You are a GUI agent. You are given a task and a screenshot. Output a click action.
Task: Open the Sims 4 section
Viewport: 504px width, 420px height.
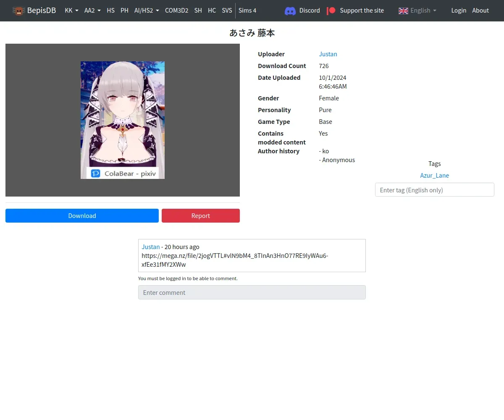pyautogui.click(x=247, y=10)
